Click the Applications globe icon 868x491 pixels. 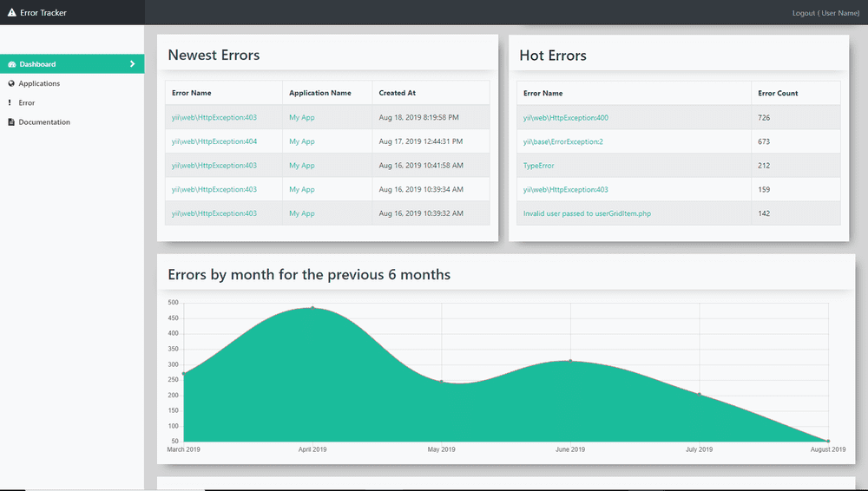tap(11, 83)
